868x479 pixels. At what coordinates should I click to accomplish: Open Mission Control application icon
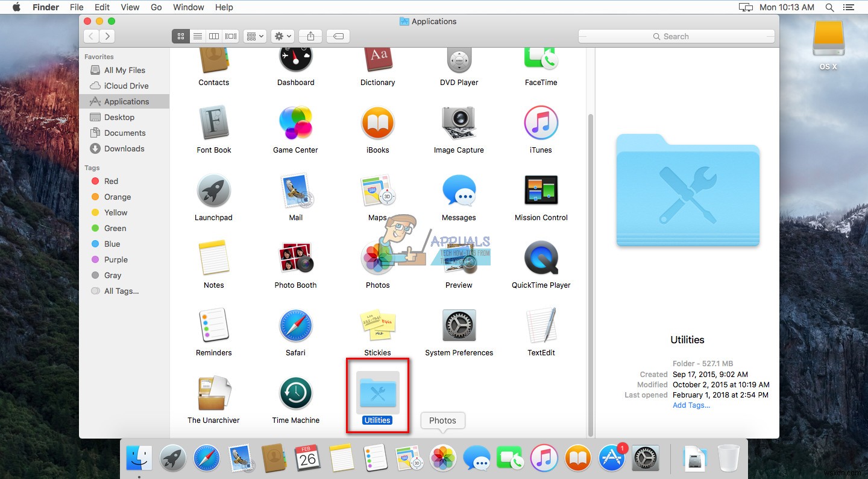(541, 190)
